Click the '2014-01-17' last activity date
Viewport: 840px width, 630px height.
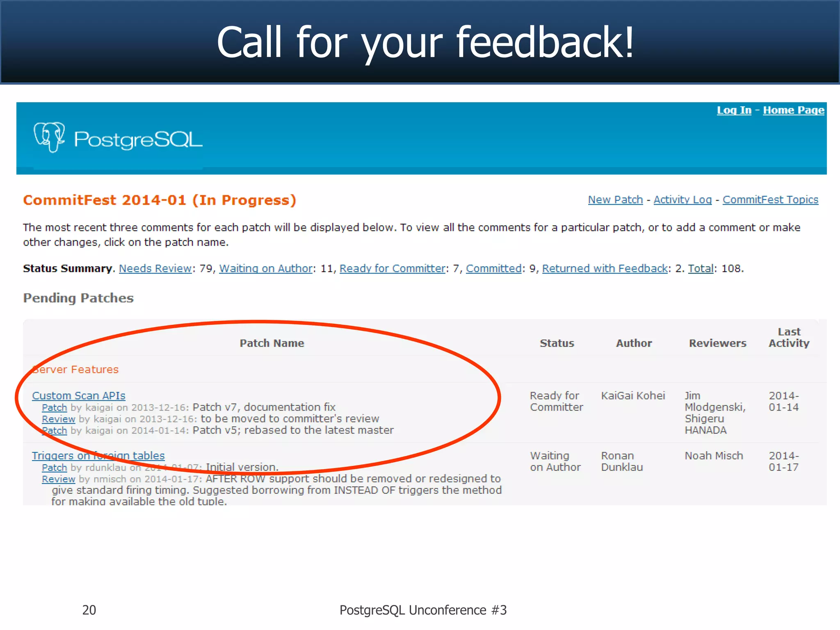(784, 461)
